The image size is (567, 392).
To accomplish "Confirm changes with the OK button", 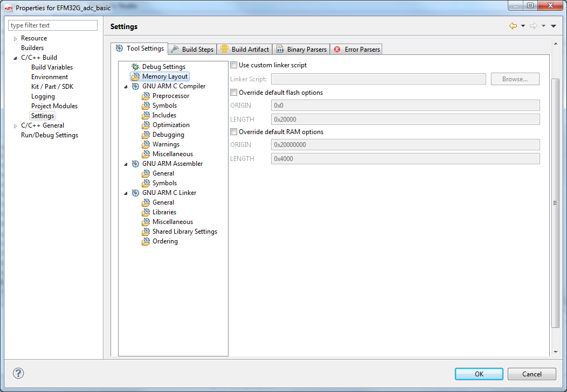I will pyautogui.click(x=479, y=374).
